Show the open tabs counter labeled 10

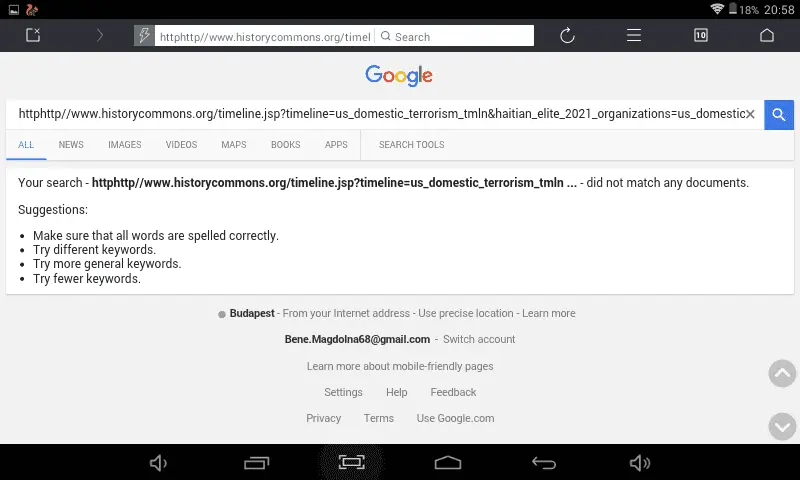click(x=701, y=35)
